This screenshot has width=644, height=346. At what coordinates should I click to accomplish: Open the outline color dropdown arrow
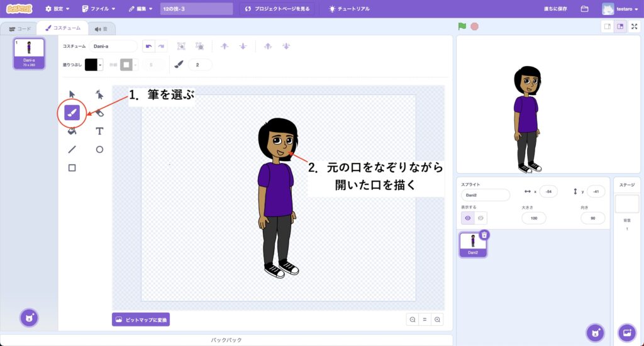pos(135,65)
